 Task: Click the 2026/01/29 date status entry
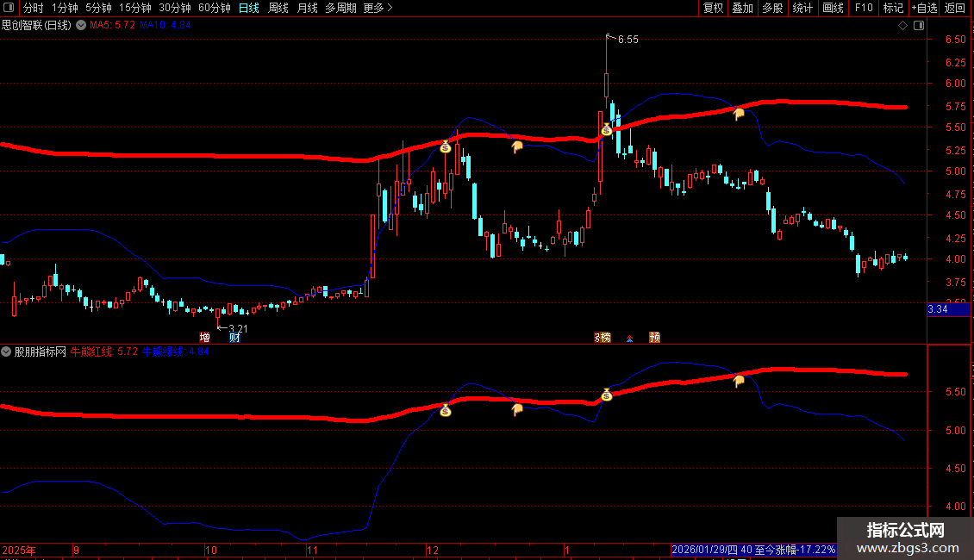tap(753, 550)
